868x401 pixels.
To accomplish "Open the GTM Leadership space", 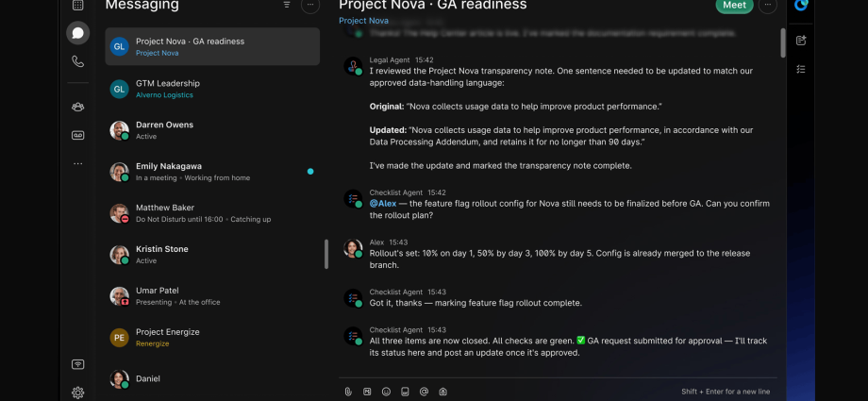I will (212, 89).
